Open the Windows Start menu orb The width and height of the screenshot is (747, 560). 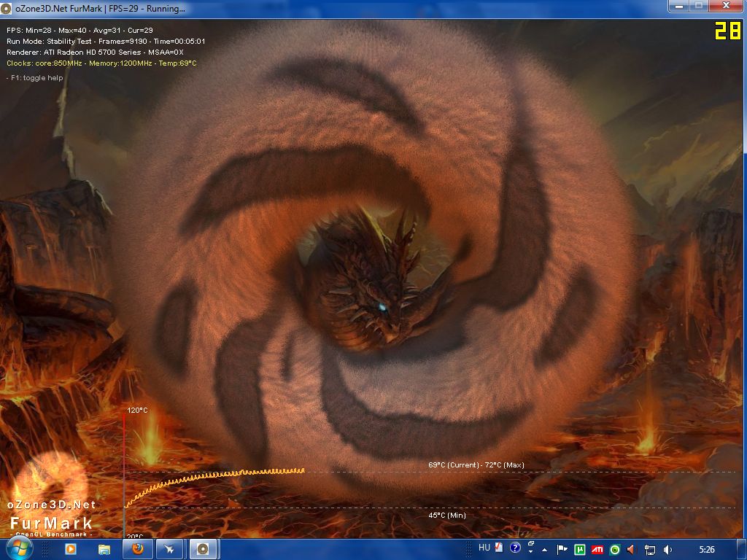pyautogui.click(x=20, y=549)
